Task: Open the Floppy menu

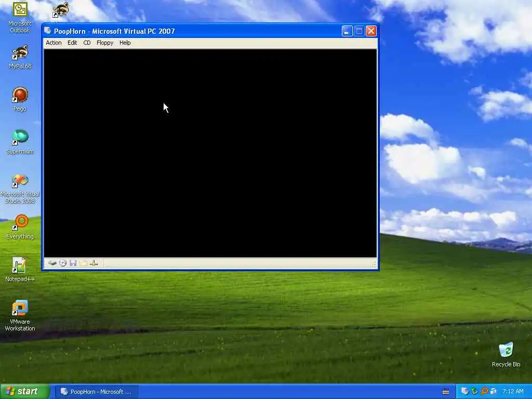Action: click(105, 43)
